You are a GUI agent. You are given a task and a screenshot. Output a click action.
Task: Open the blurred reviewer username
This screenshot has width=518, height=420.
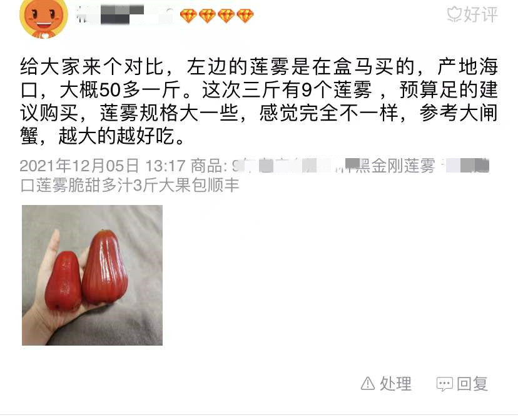click(125, 15)
